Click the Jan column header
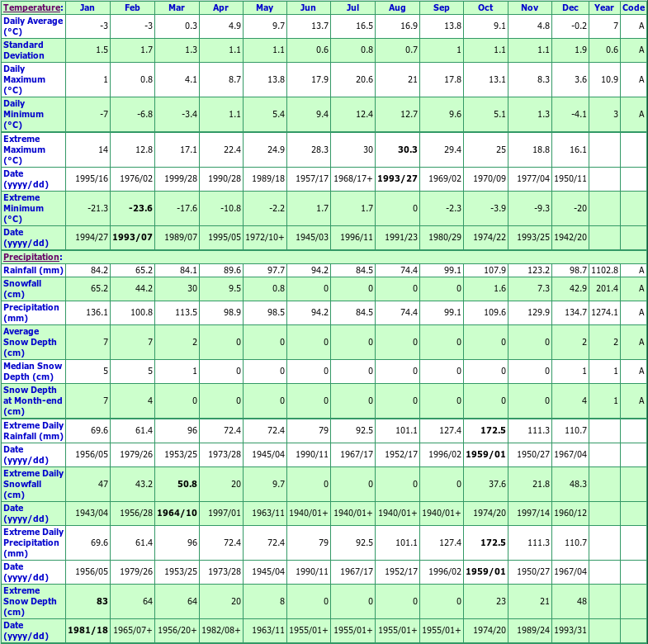This screenshot has width=648, height=644. click(x=88, y=7)
